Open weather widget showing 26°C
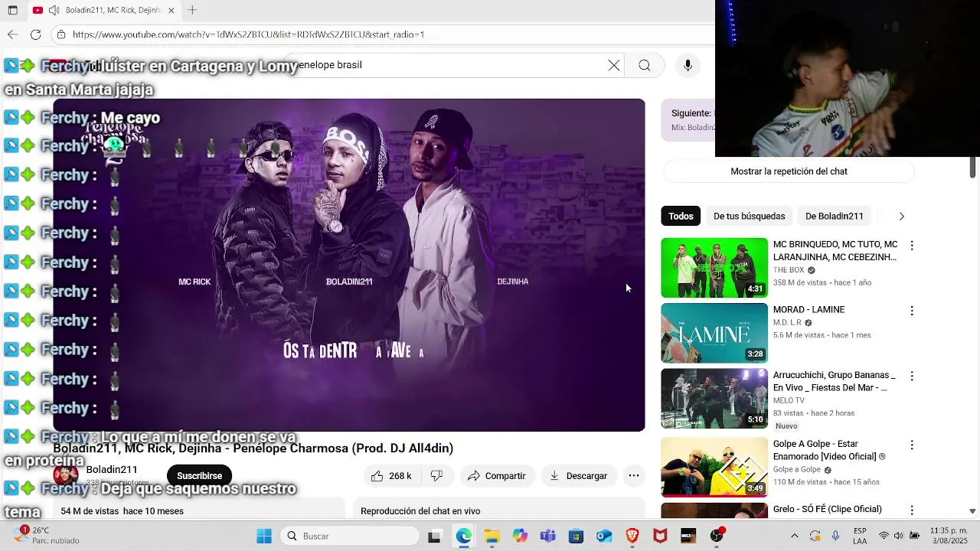 pos(47,536)
